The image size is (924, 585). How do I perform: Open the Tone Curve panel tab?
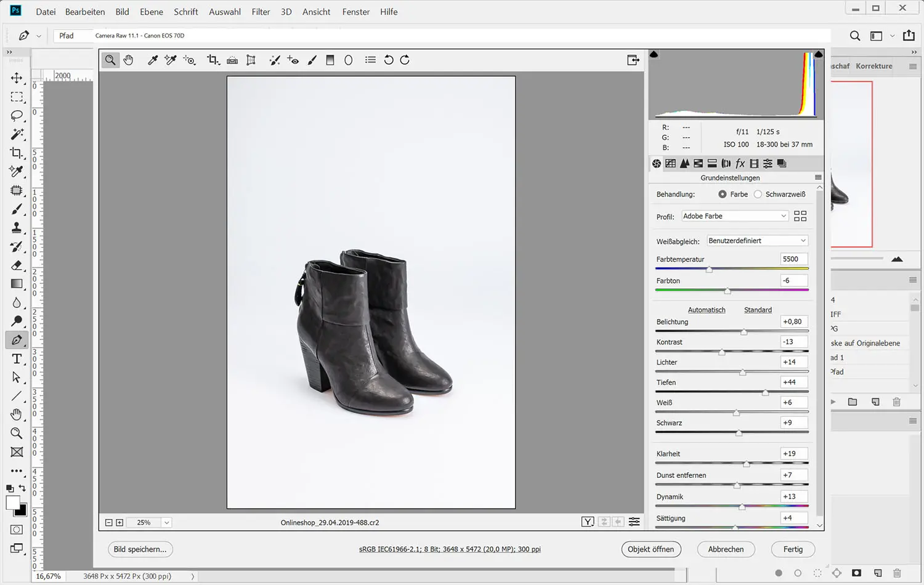(670, 163)
